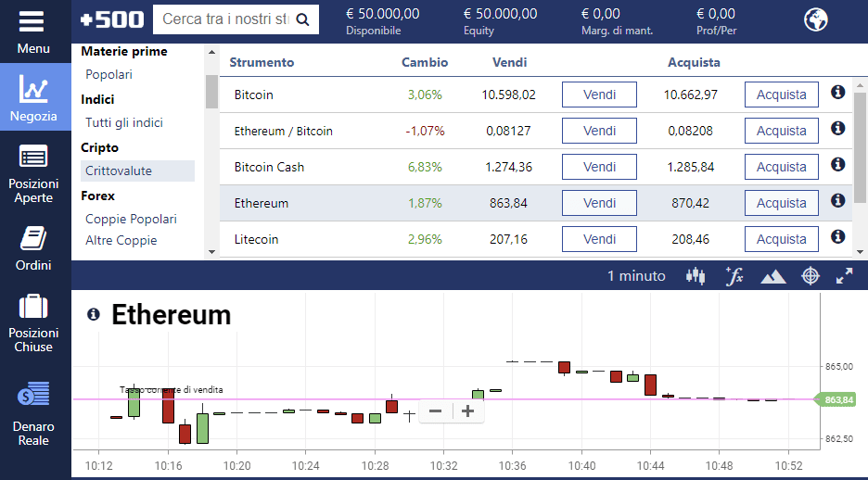Open the chart mountain drawing icon

772,276
